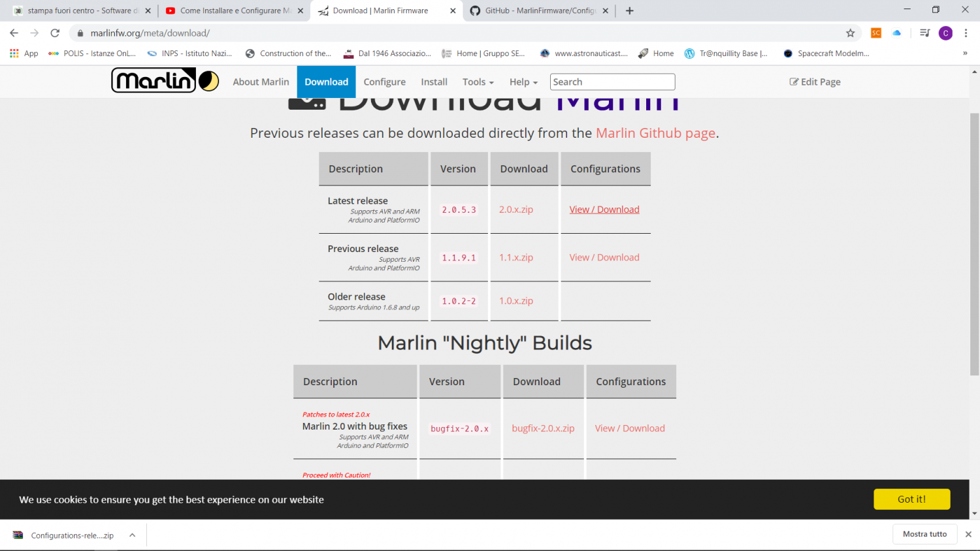Click the orange SC extension icon
The width and height of the screenshot is (980, 551).
pos(876,33)
